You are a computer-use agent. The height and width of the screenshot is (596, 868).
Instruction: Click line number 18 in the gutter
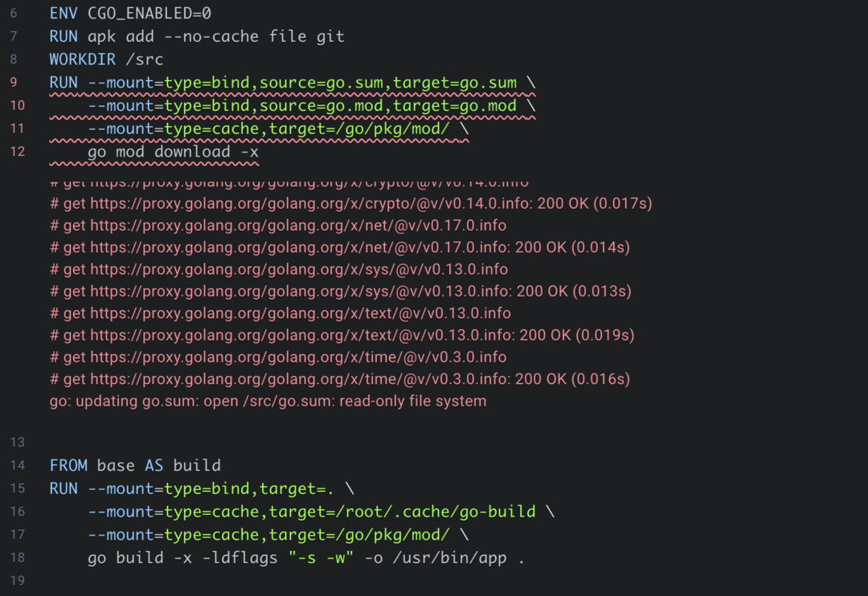[x=17, y=557]
